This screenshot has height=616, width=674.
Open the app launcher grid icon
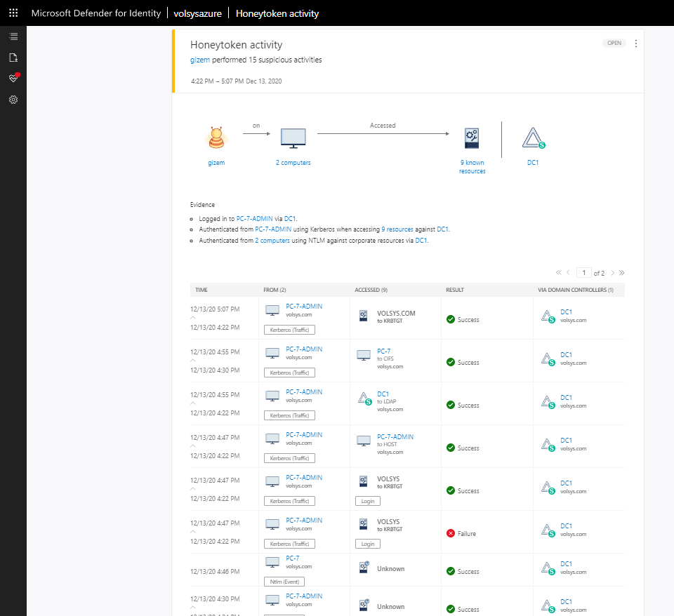[13, 13]
